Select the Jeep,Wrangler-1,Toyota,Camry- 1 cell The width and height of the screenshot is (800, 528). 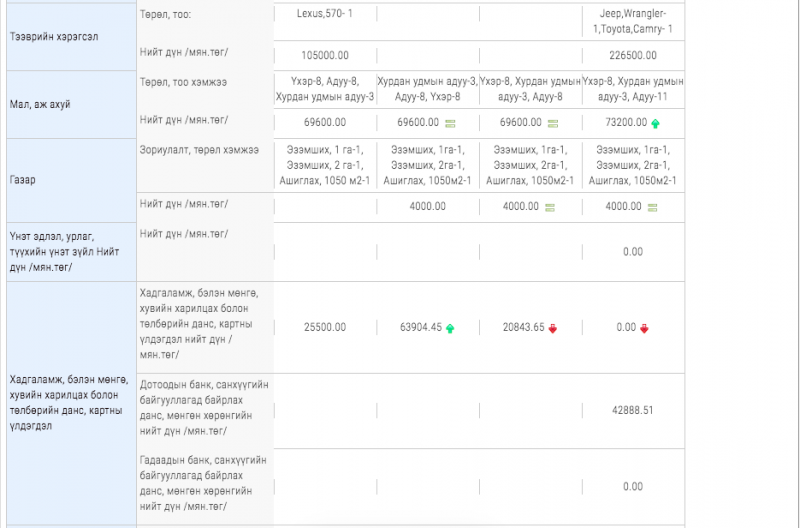tap(632, 22)
